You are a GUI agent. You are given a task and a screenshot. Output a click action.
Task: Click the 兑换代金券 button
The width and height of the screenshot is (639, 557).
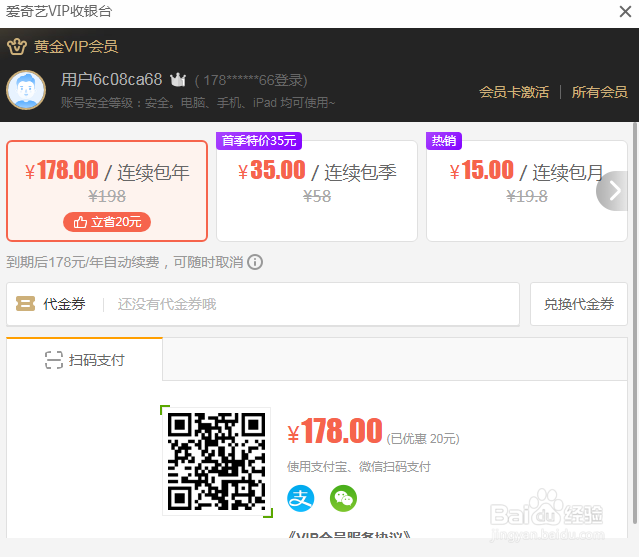pos(579,304)
